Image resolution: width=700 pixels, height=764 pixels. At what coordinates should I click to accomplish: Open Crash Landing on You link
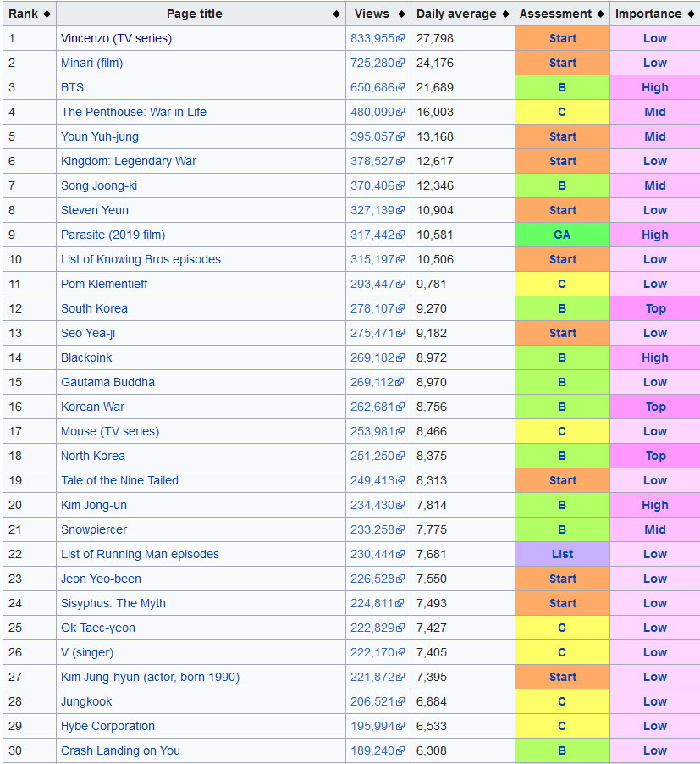(x=121, y=750)
